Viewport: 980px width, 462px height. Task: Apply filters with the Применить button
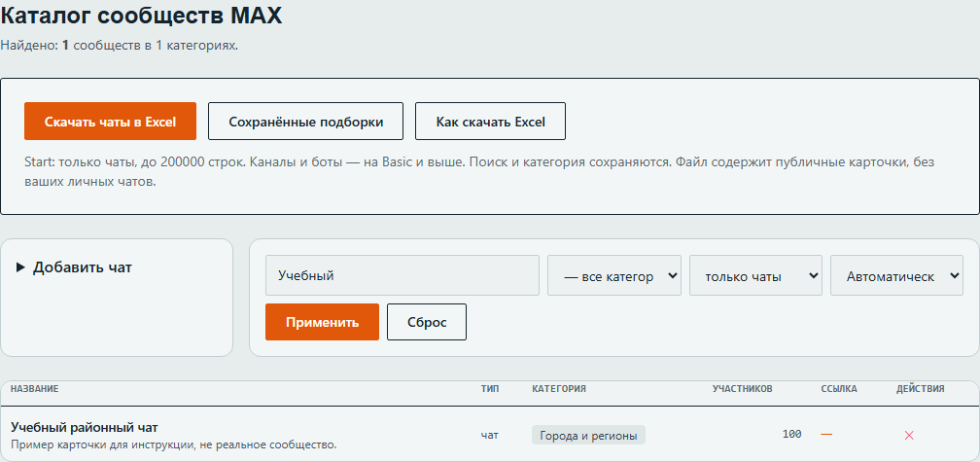click(322, 322)
